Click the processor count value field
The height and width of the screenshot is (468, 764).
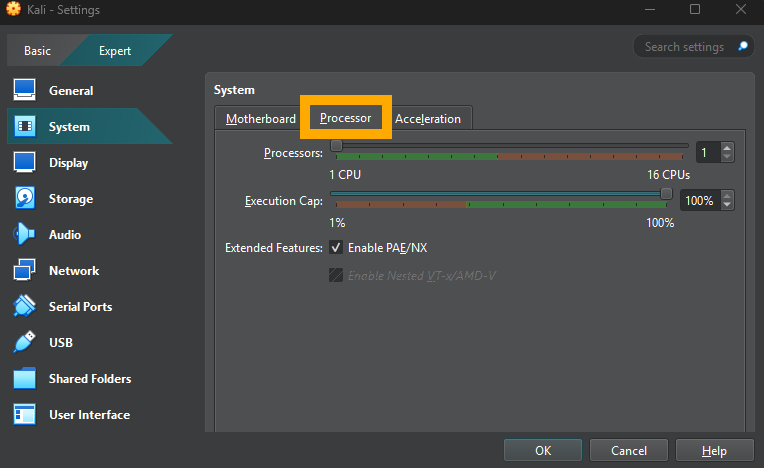coord(708,152)
